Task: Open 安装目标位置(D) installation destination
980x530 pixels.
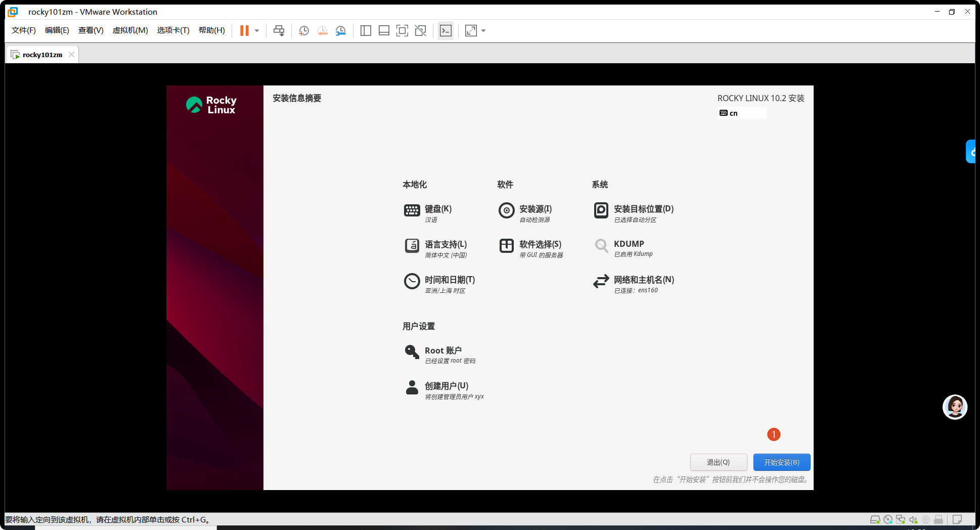Action: point(634,213)
